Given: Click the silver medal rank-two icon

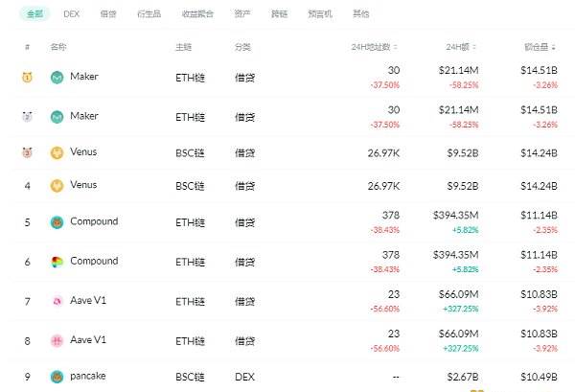Looking at the screenshot, I should coord(27,117).
